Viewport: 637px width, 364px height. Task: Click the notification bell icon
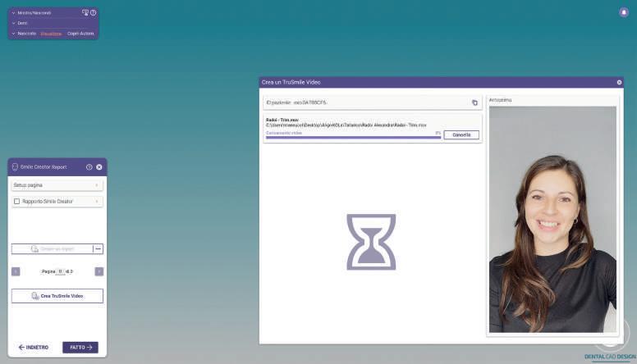point(624,12)
